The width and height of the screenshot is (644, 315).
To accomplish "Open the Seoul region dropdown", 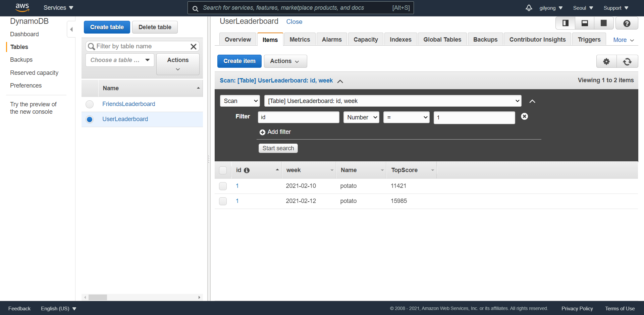I will point(583,8).
